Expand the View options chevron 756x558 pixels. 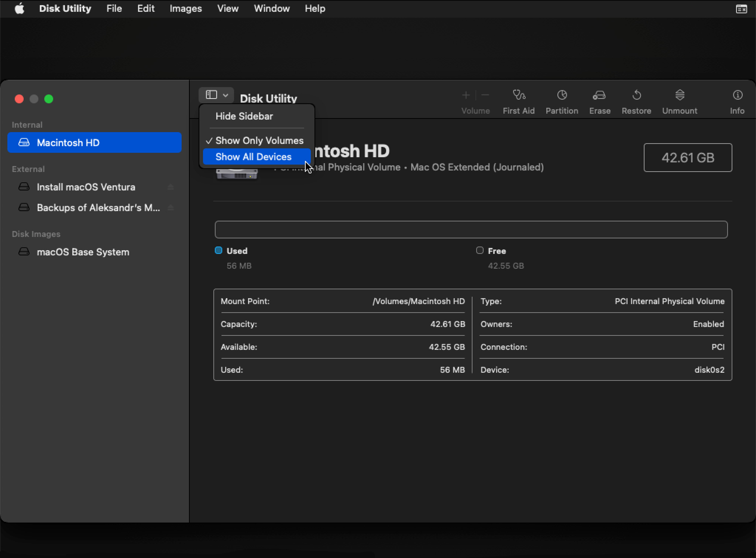coord(226,95)
